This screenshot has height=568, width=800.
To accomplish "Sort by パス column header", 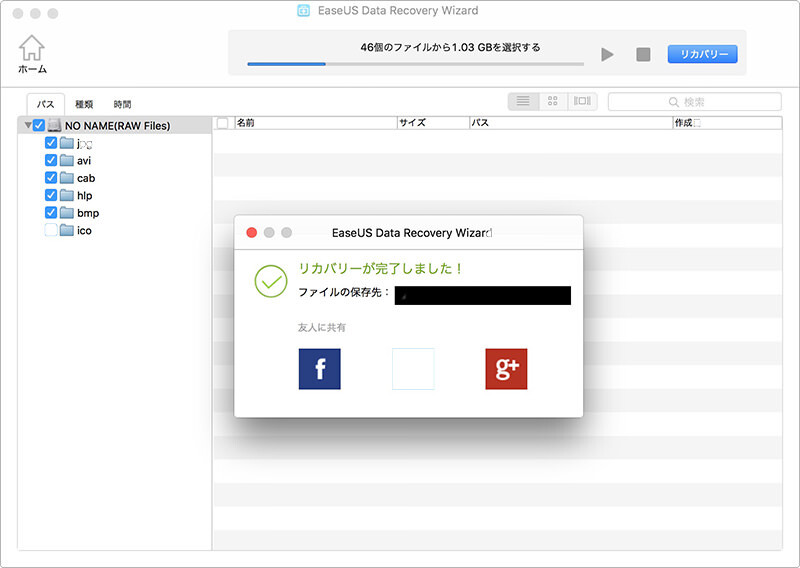I will pos(571,123).
